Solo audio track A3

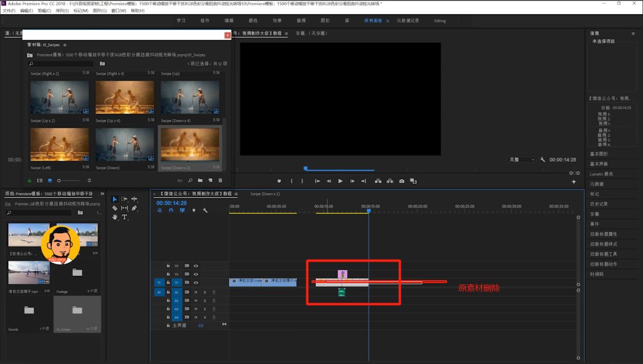205,309
